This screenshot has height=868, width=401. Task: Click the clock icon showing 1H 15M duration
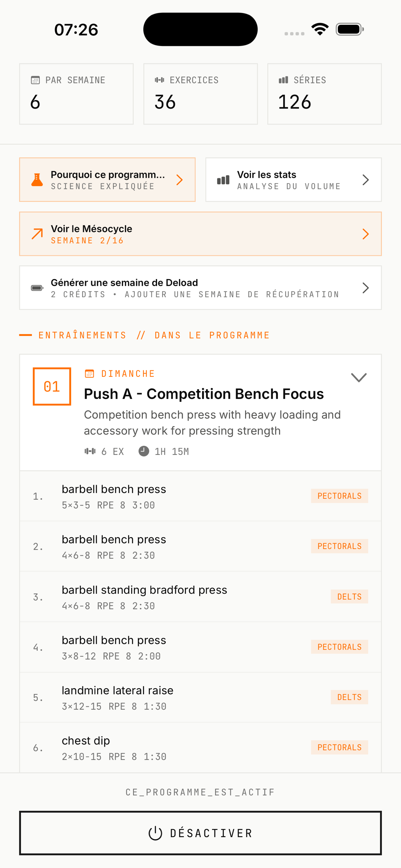pos(144,451)
